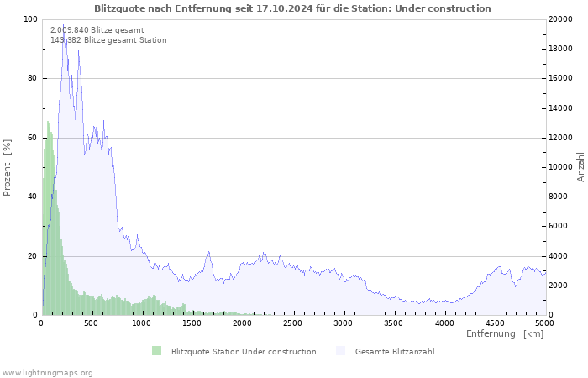
Task: Click the 100 label on the percent axis
Action: coord(30,19)
